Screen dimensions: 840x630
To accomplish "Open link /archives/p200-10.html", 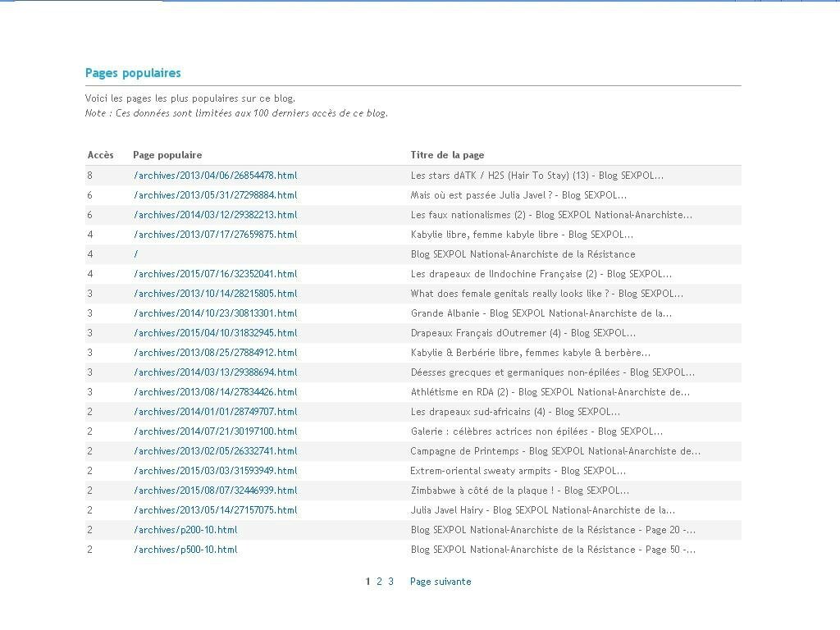I will click(185, 530).
